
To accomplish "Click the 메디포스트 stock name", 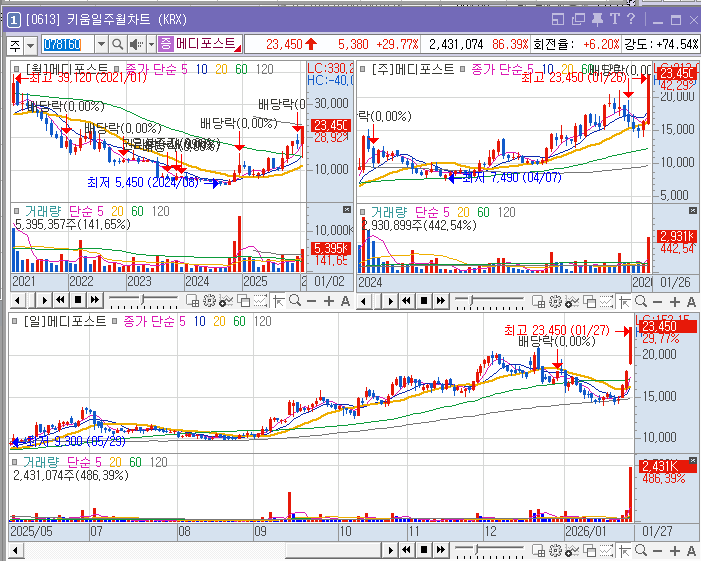I will (x=206, y=44).
